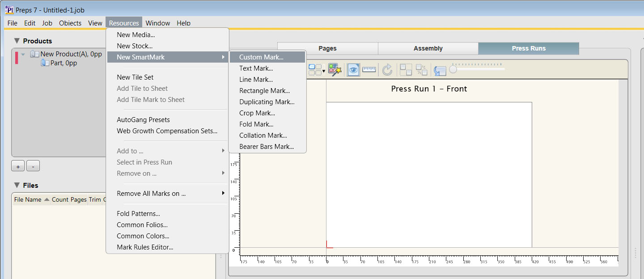Click the Part book icon
This screenshot has width=644, height=279.
tap(45, 63)
